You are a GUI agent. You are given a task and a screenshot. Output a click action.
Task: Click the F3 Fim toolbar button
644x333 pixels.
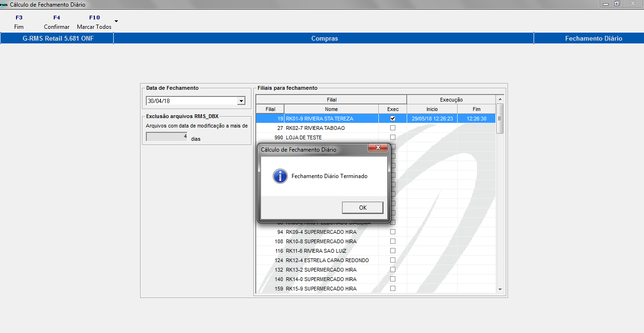click(19, 22)
